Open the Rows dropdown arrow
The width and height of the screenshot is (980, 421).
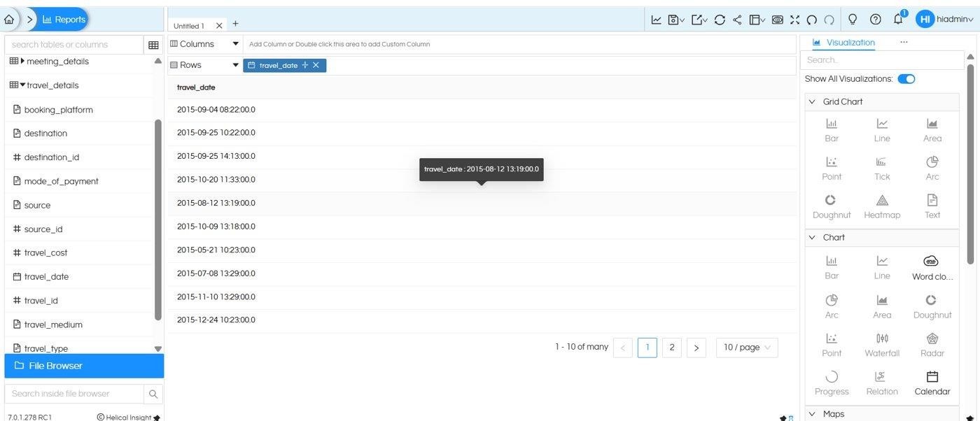click(x=236, y=65)
